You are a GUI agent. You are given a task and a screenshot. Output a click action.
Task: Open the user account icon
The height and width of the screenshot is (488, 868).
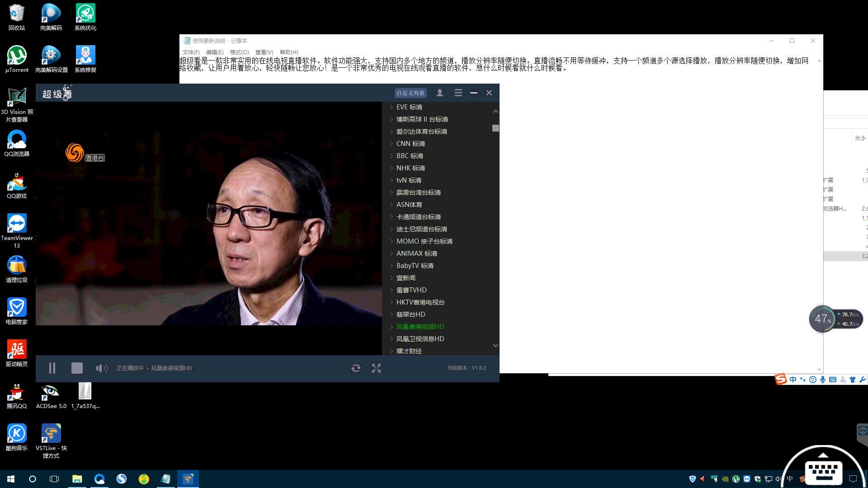(x=439, y=93)
